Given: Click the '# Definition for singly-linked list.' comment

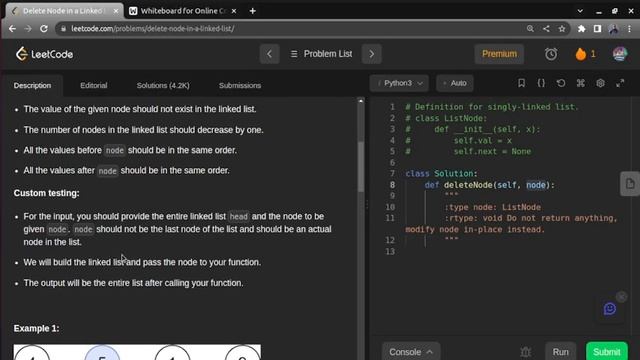Looking at the screenshot, I should point(492,107).
